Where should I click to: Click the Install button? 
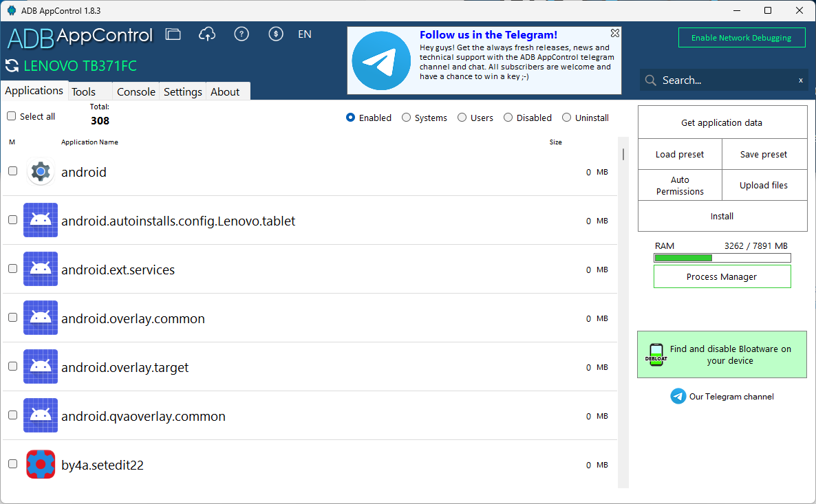click(x=722, y=217)
